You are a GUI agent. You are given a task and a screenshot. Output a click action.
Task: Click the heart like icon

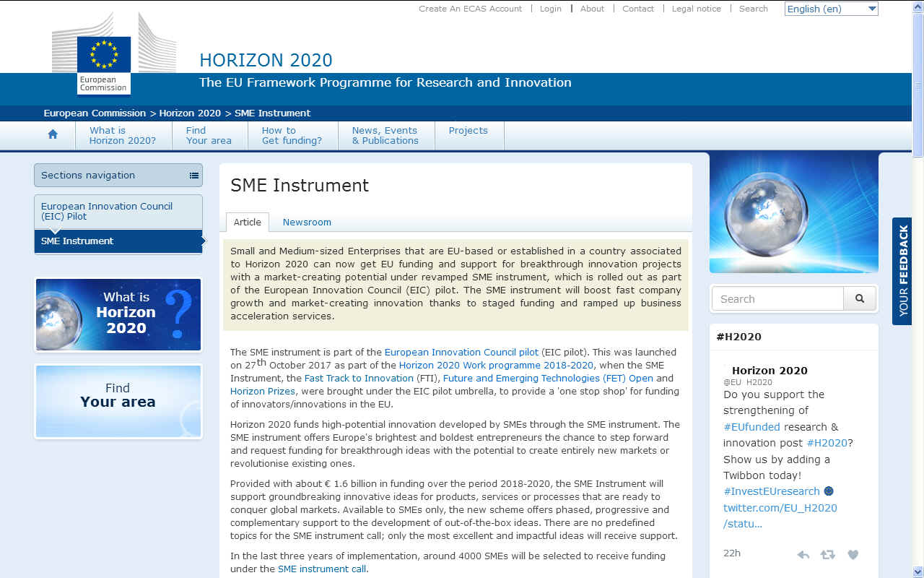tap(853, 555)
